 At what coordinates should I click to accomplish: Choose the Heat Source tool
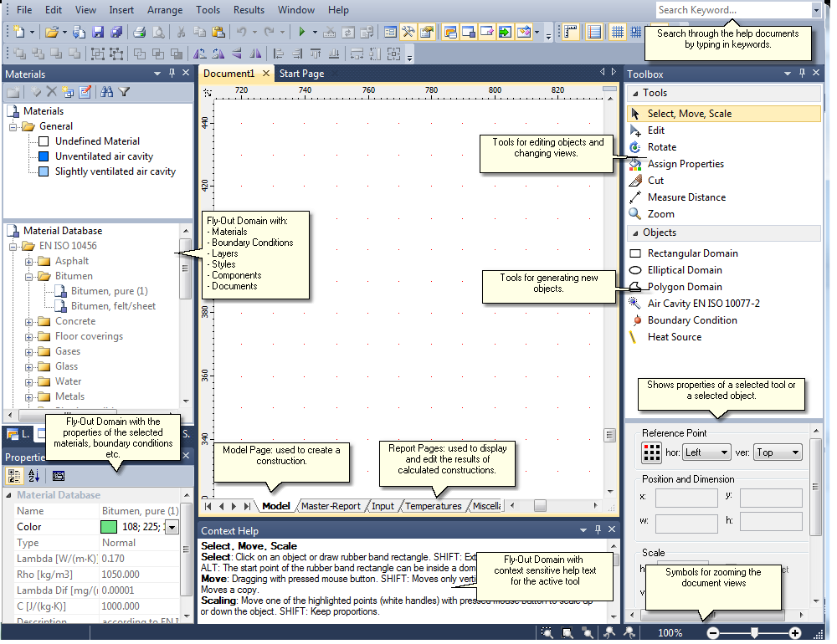(x=674, y=337)
